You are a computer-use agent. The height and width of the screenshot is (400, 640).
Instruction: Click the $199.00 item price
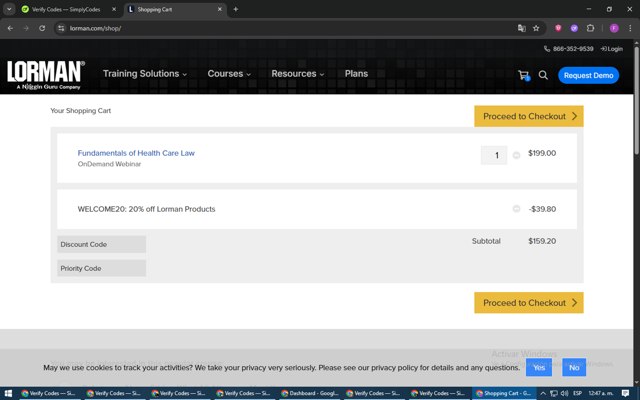[542, 153]
